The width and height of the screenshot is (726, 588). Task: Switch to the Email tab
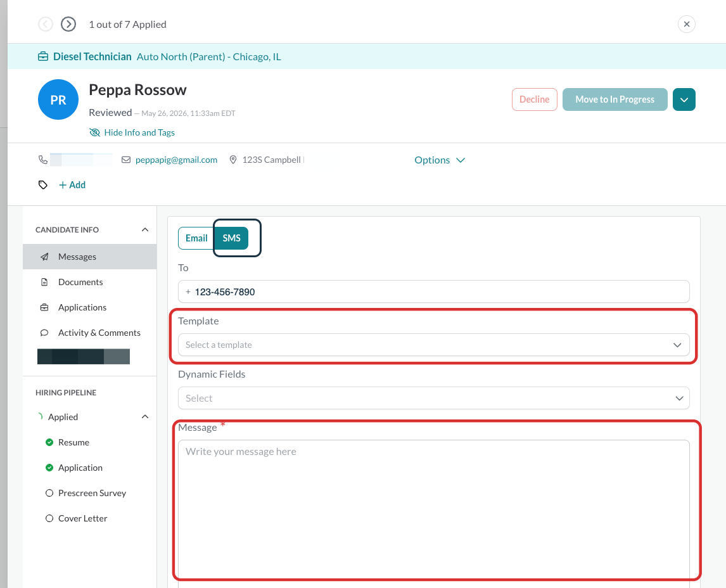coord(196,238)
